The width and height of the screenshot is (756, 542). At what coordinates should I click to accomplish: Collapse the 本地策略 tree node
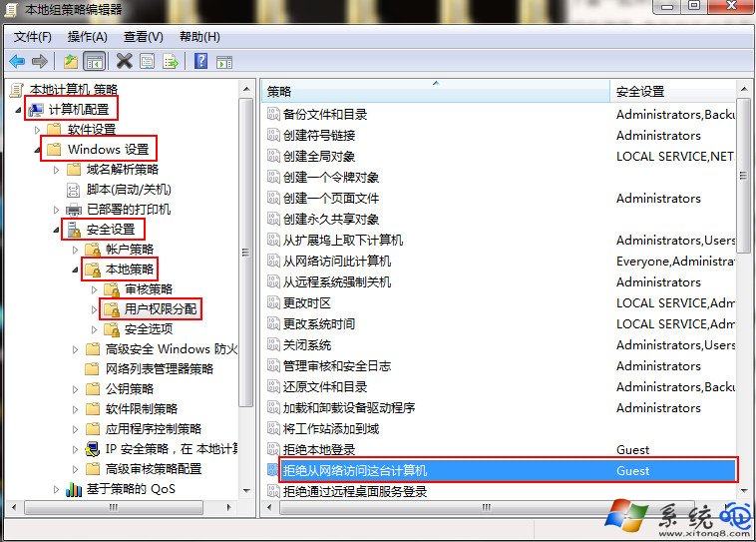pos(75,270)
